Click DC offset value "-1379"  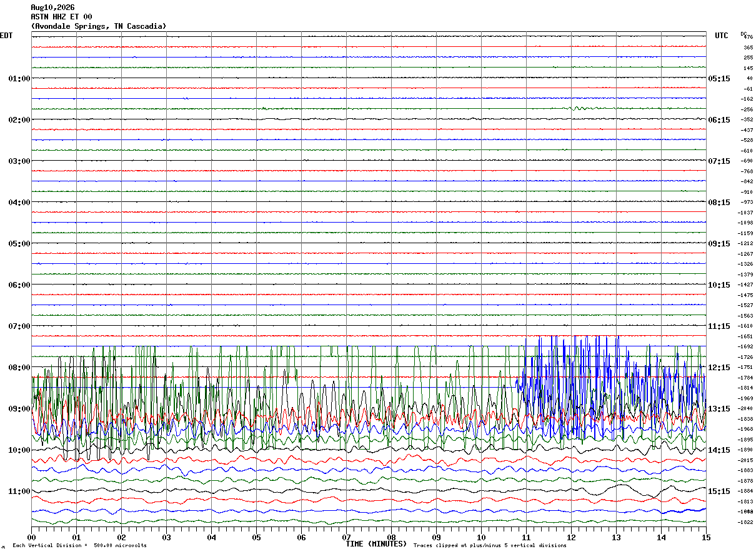point(746,274)
